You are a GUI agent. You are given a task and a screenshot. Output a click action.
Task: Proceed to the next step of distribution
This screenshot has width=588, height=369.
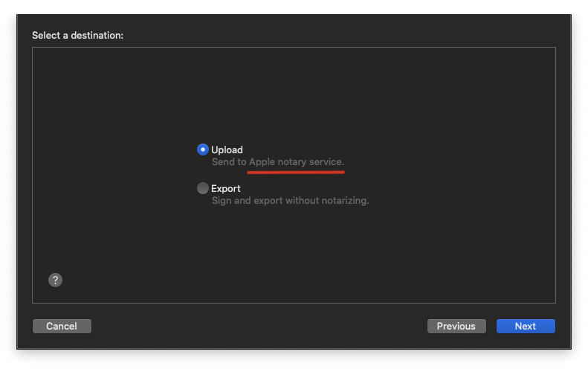click(526, 326)
